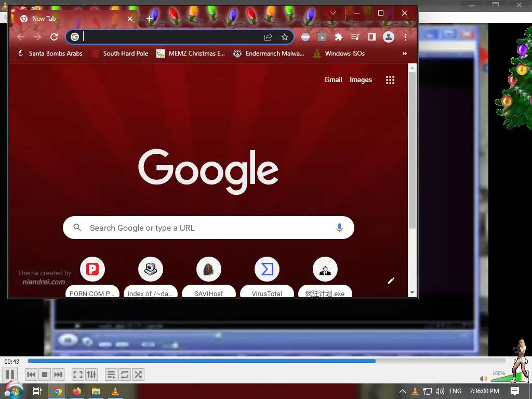This screenshot has width=532, height=399.
Task: Share this page icon in address bar
Action: pyautogui.click(x=268, y=37)
